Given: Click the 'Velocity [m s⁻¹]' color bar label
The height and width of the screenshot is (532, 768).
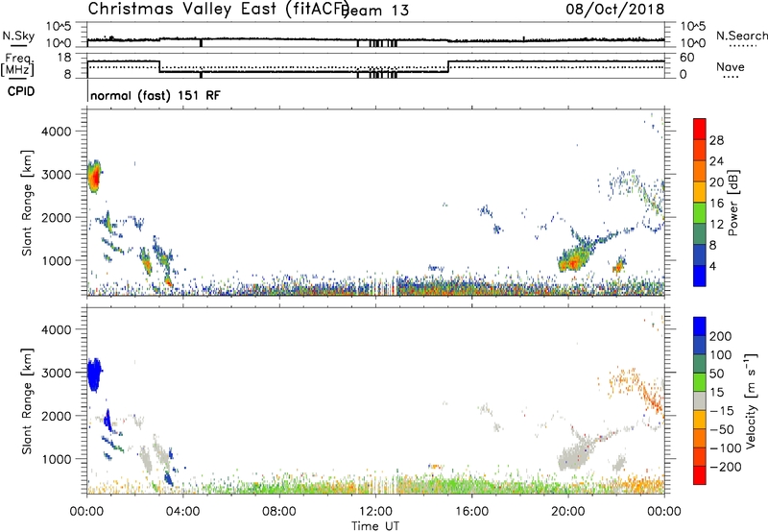Looking at the screenshot, I should point(751,400).
